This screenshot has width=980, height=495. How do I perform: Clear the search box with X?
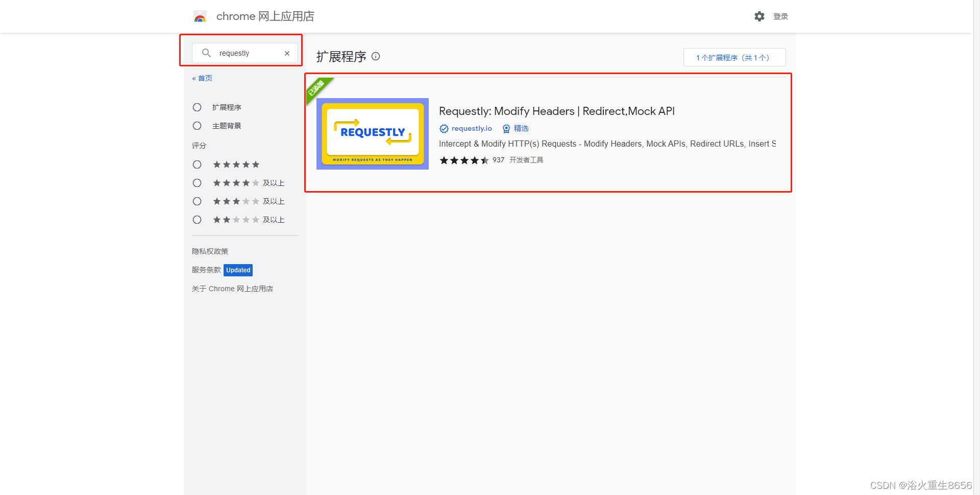[x=287, y=53]
